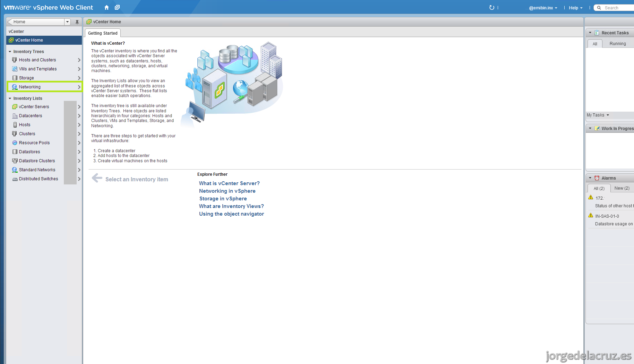Expand the Datastores list chevron

pos(79,152)
